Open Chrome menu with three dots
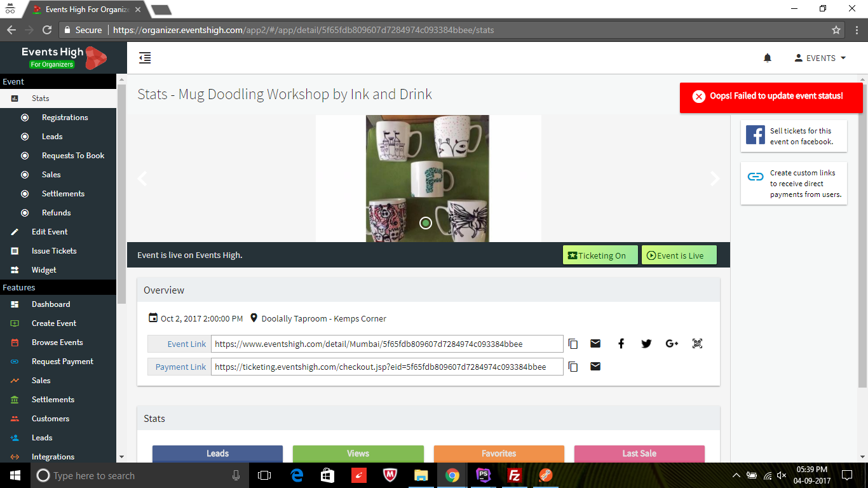Image resolution: width=868 pixels, height=488 pixels. click(857, 30)
